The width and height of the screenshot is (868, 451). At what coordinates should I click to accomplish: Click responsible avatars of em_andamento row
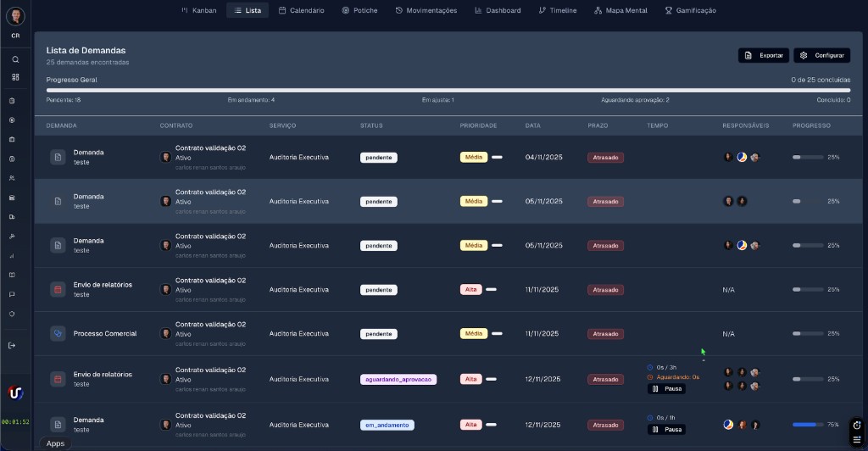[742, 425]
